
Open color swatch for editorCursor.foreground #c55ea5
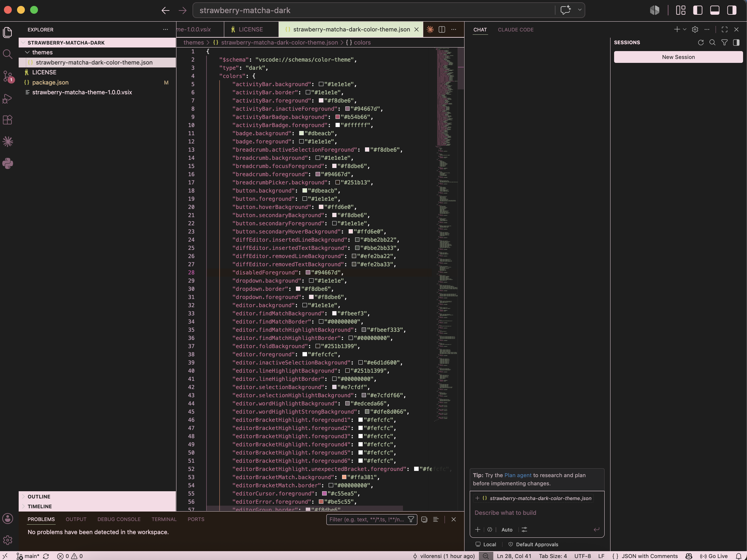coord(324,494)
